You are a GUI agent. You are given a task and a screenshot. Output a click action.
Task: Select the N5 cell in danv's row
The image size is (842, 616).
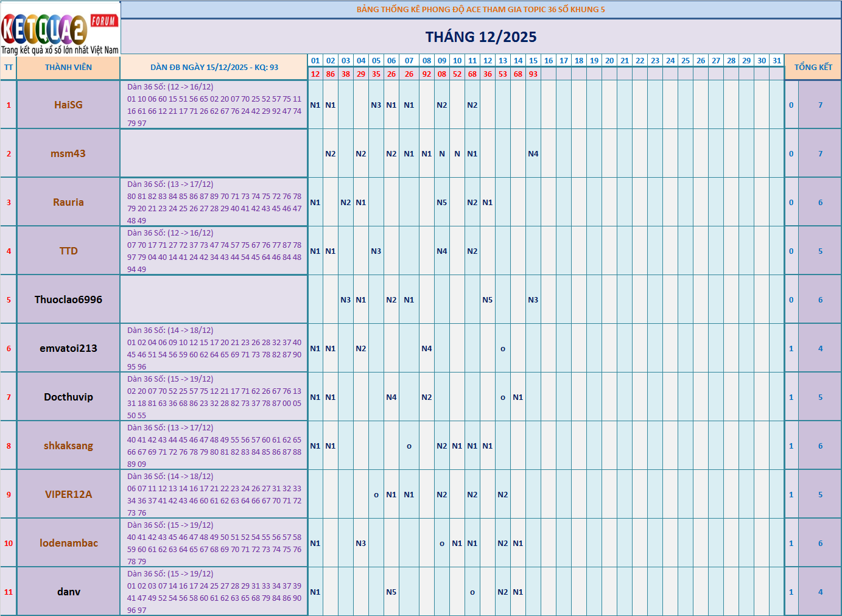pyautogui.click(x=391, y=592)
